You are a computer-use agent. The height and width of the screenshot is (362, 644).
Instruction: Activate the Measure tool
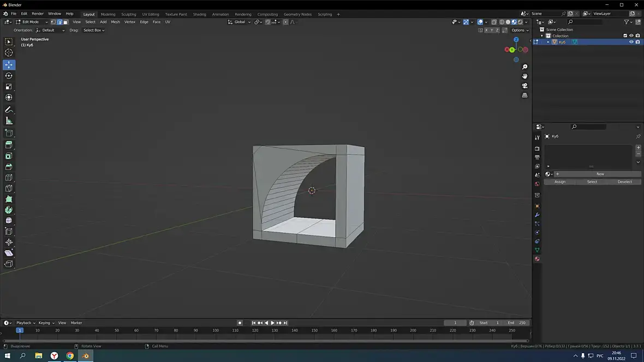coord(9,121)
